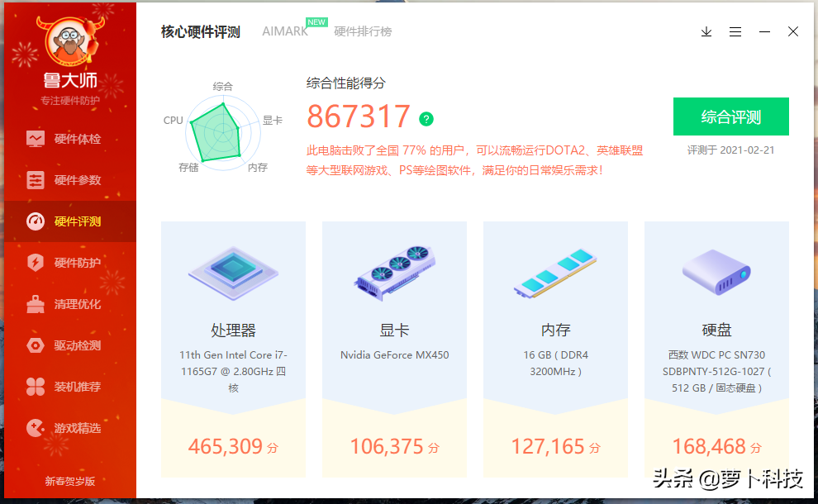Image resolution: width=818 pixels, height=504 pixels.
Task: Click the 新春贺岁版 label in sidebar
Action: [70, 481]
